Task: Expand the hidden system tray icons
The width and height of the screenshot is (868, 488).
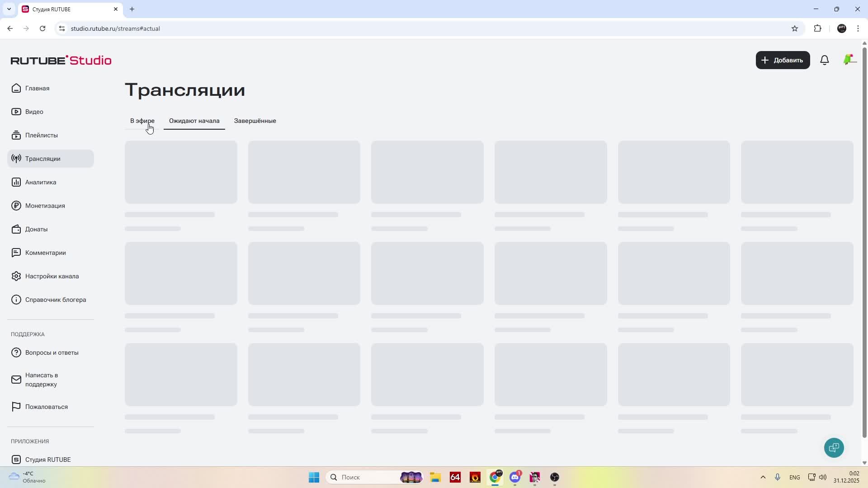Action: point(763,477)
